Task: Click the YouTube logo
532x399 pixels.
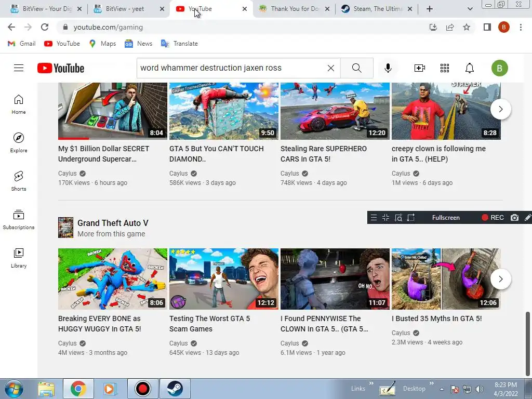Action: pyautogui.click(x=61, y=68)
